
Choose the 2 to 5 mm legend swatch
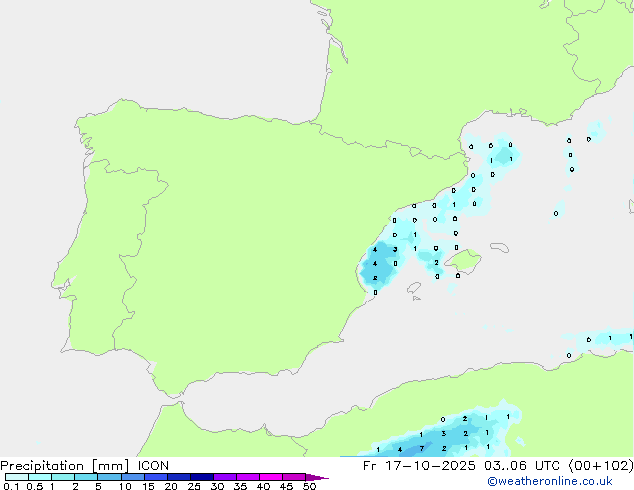[86, 477]
